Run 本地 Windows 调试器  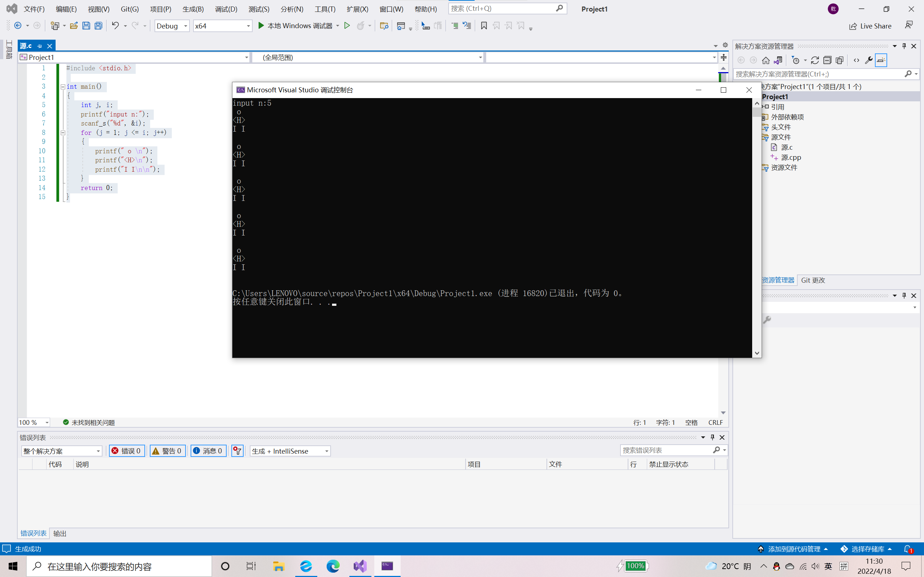296,26
